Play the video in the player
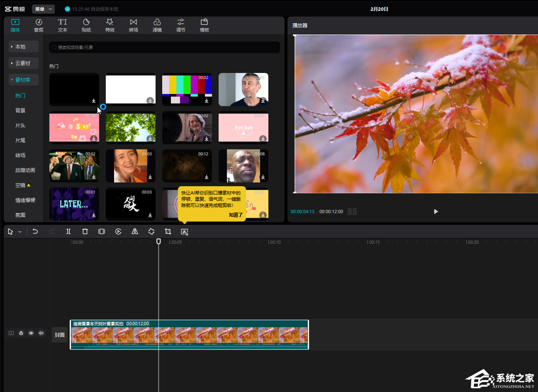This screenshot has height=392, width=538. [436, 212]
